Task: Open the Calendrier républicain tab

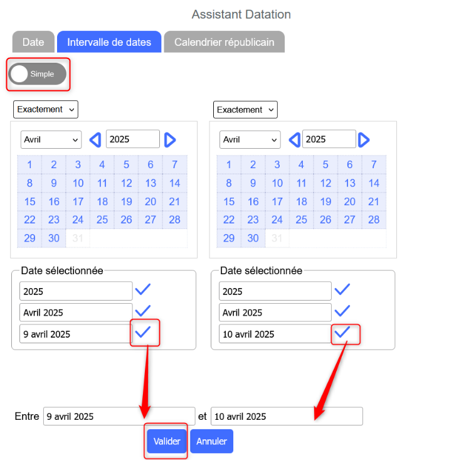Action: tap(224, 42)
